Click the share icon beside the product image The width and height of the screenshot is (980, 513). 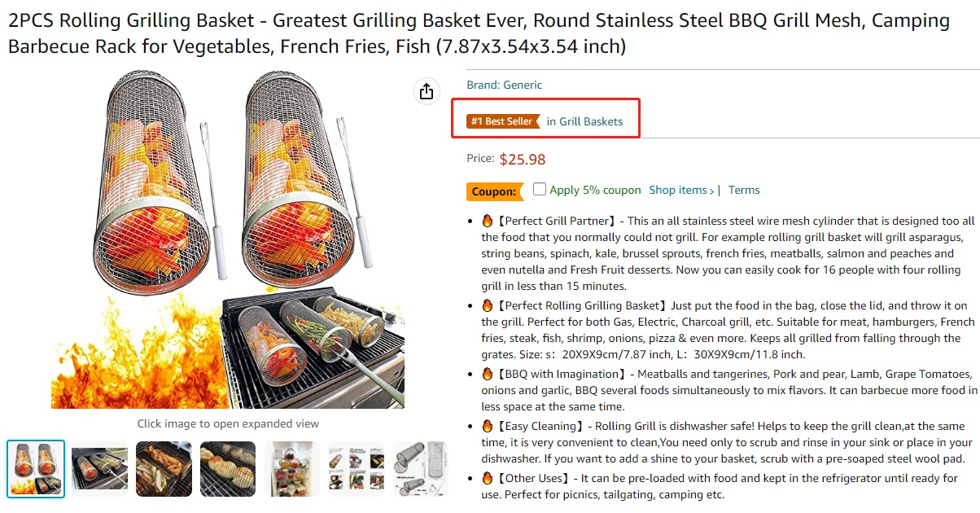(427, 91)
